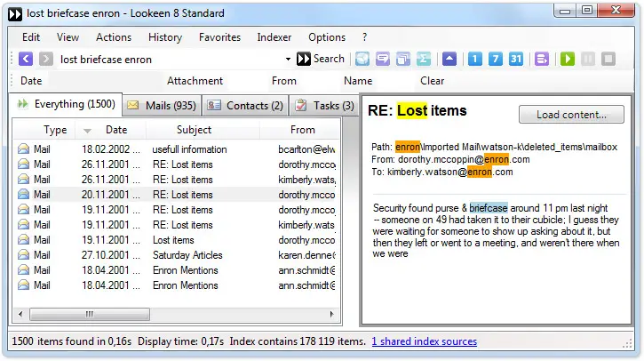Select 20.11.2001 'RE: Lost items' row
Viewport: 644px width, 361px height.
click(x=177, y=195)
